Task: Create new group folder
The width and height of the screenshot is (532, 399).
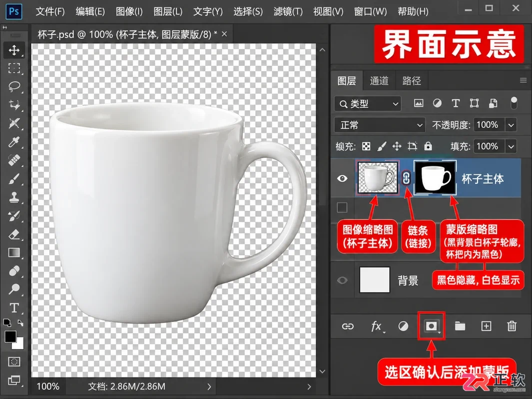Action: coord(460,326)
